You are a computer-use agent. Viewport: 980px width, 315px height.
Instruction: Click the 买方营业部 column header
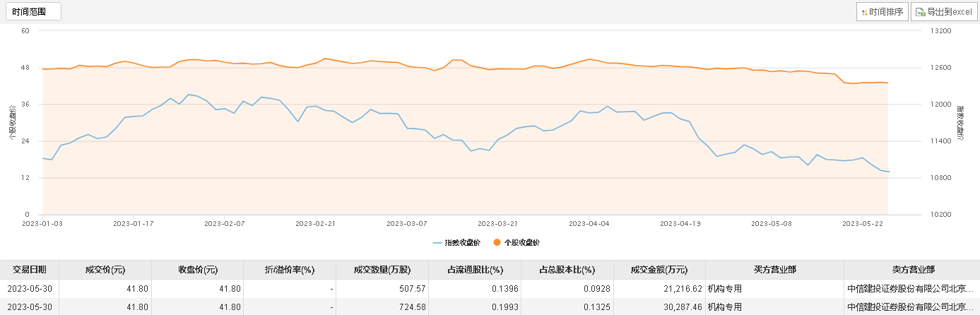click(774, 270)
